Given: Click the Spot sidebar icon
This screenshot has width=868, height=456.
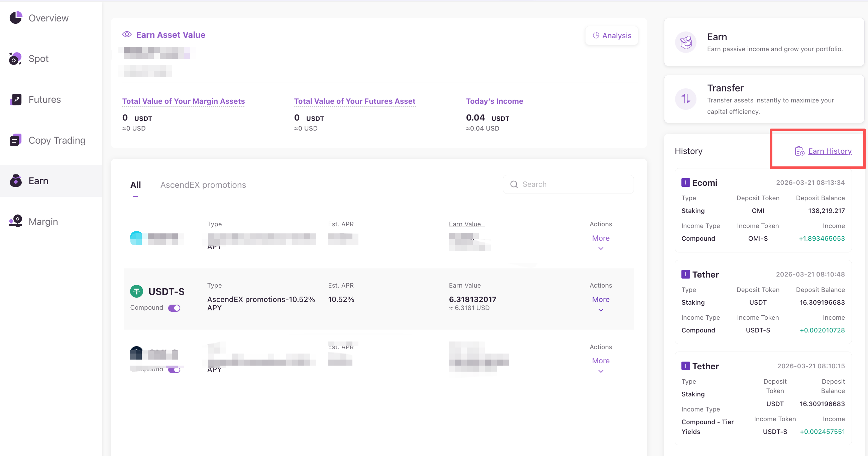Looking at the screenshot, I should [15, 59].
